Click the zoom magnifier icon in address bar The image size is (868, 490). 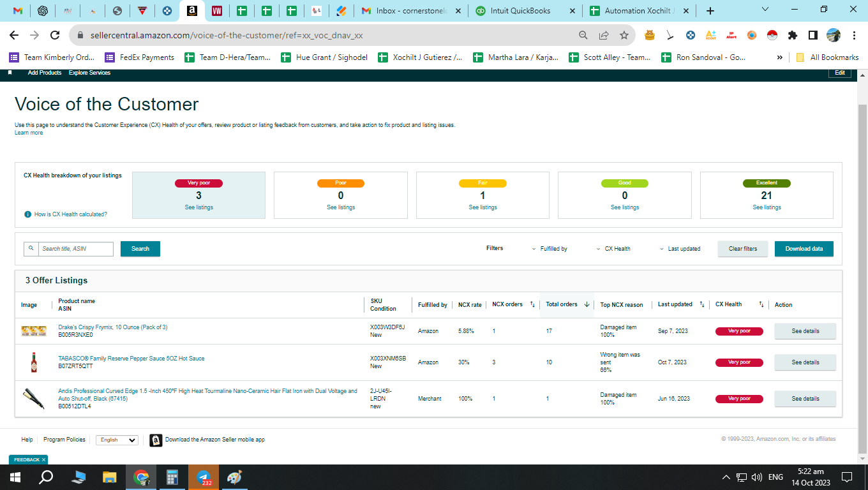[583, 36]
